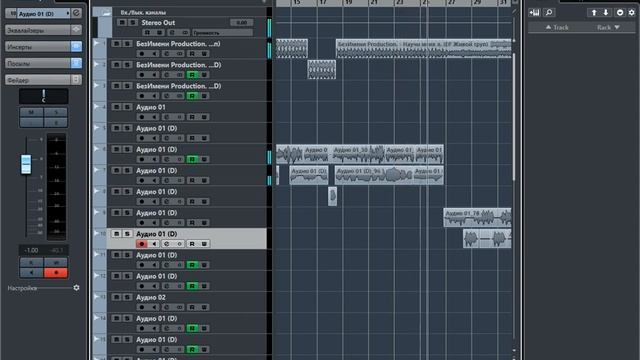Image resolution: width=640 pixels, height=360 pixels.
Task: Click the lane display icon on highlighted track 10
Action: coord(179,244)
